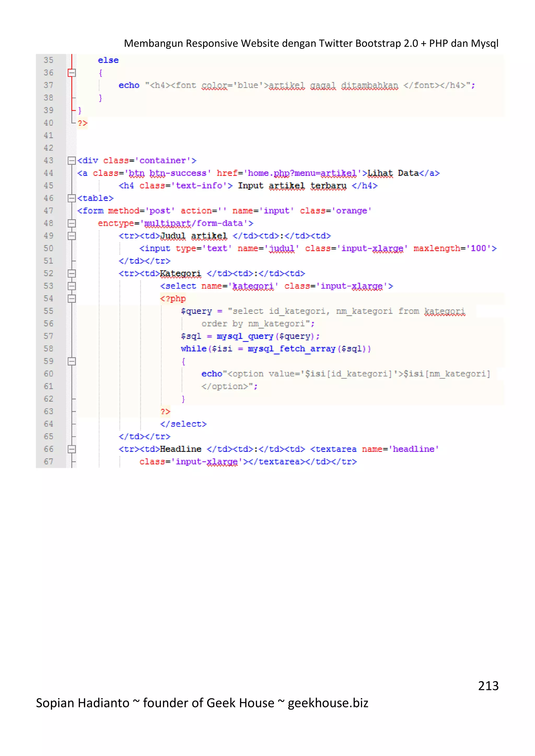Click mysql_fetch_array function on line 58
This screenshot has height=756, width=535.
point(292,349)
